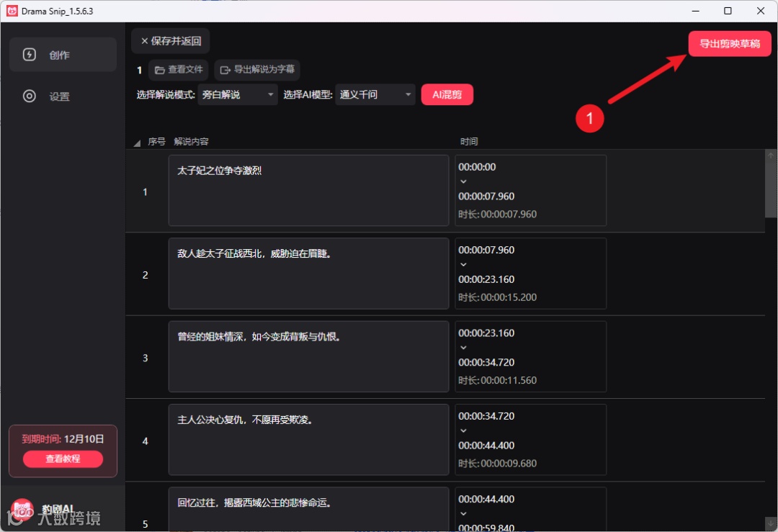Click the export icon on 导出解说为字幕
The image size is (778, 532).
225,70
